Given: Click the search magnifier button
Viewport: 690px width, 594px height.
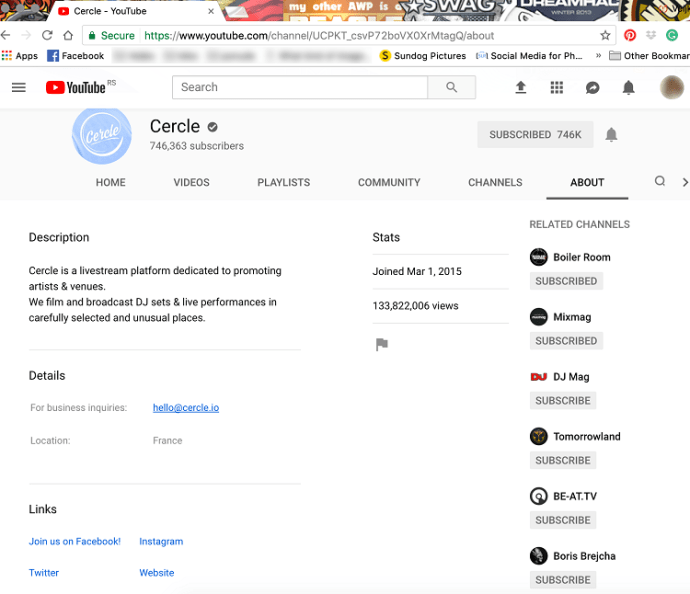Looking at the screenshot, I should click(x=451, y=87).
